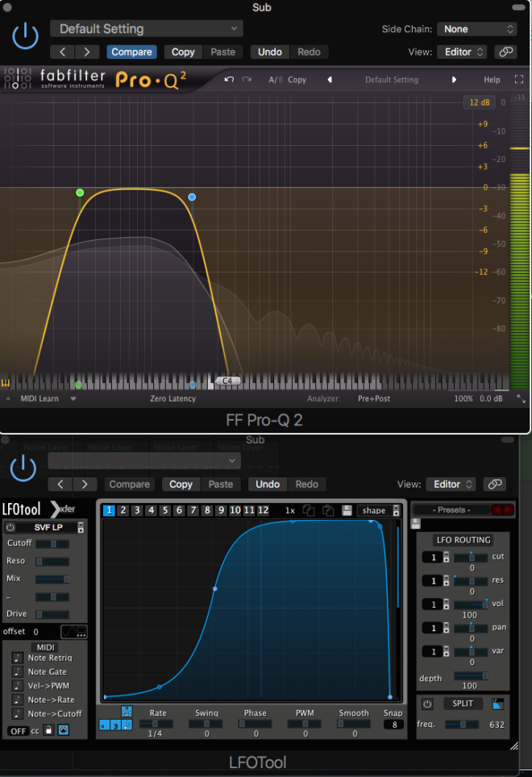
Task: Toggle note sync rate button
Action: pos(127,725)
